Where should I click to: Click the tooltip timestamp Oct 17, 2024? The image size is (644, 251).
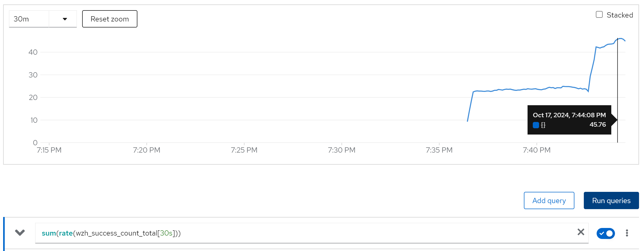(569, 115)
